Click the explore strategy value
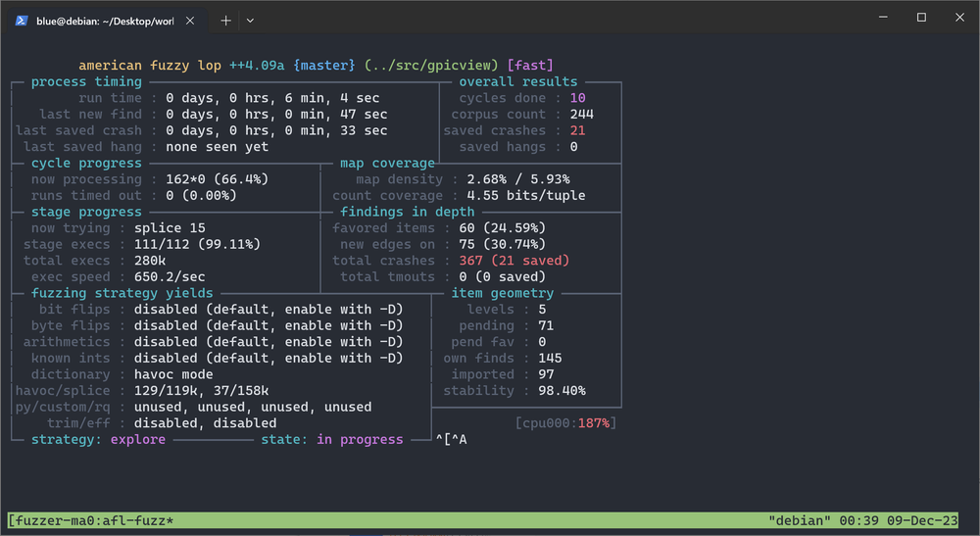The image size is (980, 536). coord(137,440)
